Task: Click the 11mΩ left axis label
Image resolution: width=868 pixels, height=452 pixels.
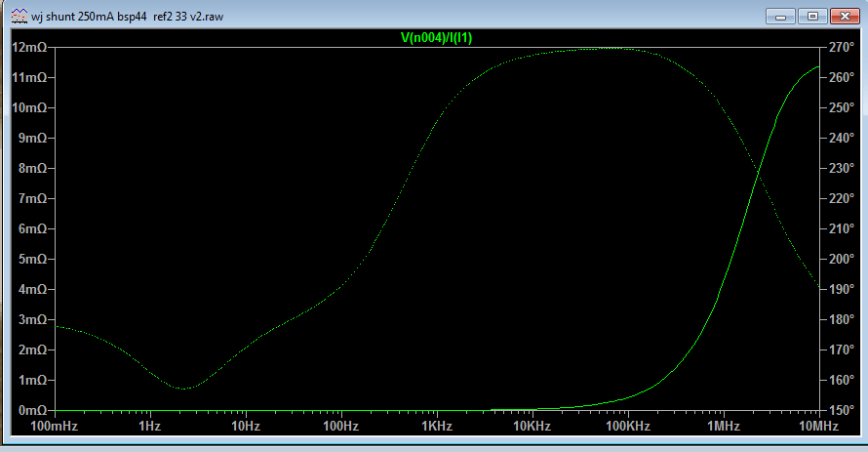Action: [x=29, y=77]
